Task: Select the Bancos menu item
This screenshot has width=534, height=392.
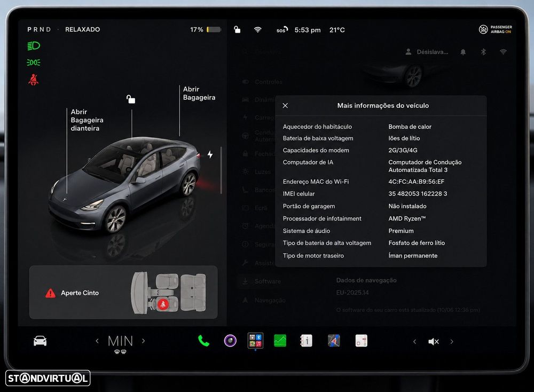Action: click(258, 190)
